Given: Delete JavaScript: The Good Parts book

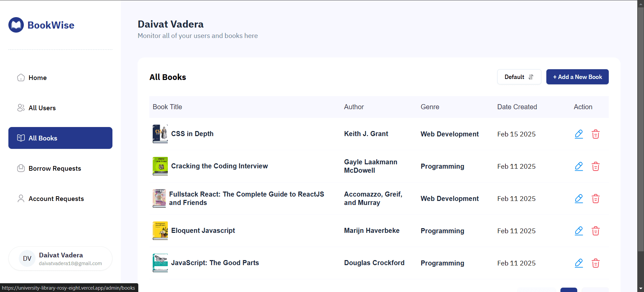Looking at the screenshot, I should (595, 263).
